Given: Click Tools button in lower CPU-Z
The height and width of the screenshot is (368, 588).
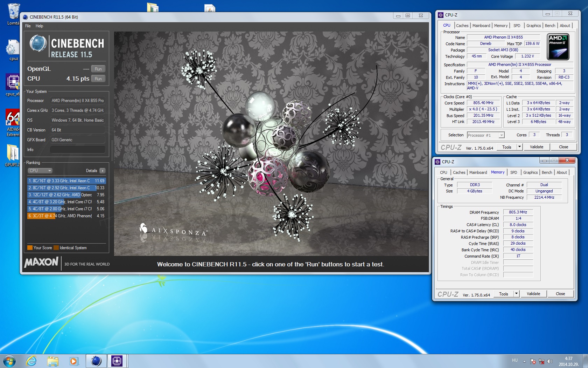Looking at the screenshot, I should click(x=503, y=294).
